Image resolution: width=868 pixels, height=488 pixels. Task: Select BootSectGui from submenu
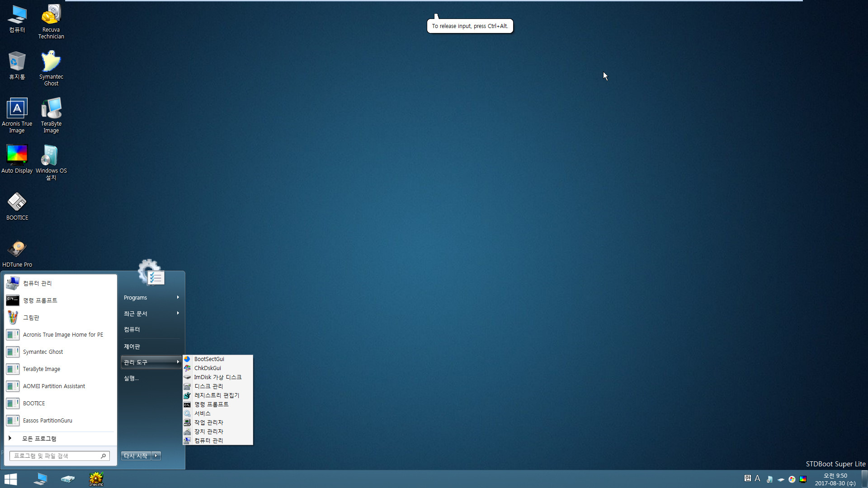pos(218,359)
